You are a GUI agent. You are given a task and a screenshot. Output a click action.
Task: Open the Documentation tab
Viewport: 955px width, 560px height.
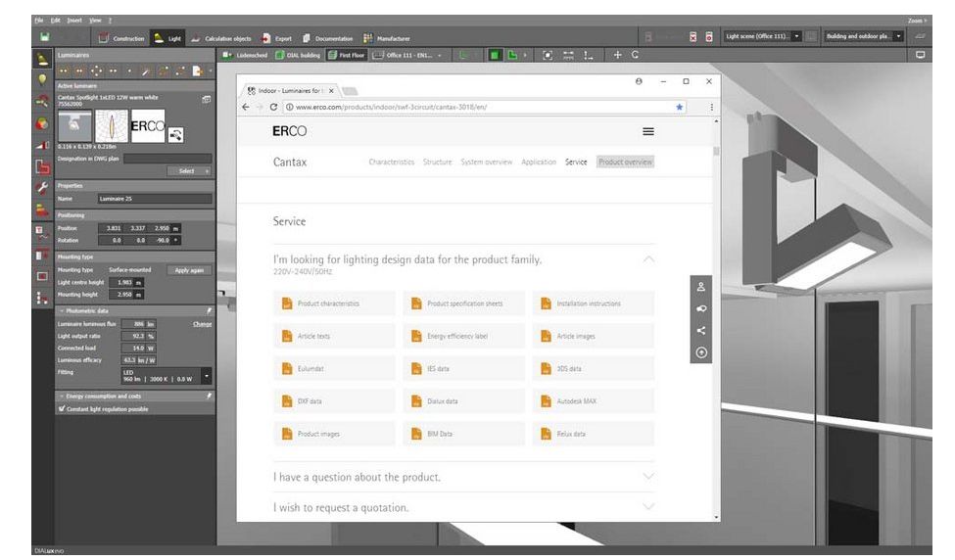328,38
